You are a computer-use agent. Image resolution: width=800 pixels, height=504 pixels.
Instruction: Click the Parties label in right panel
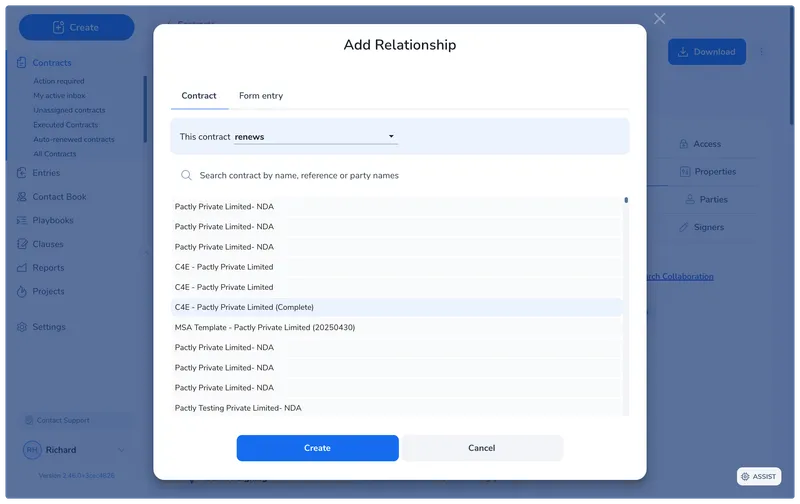coord(713,199)
